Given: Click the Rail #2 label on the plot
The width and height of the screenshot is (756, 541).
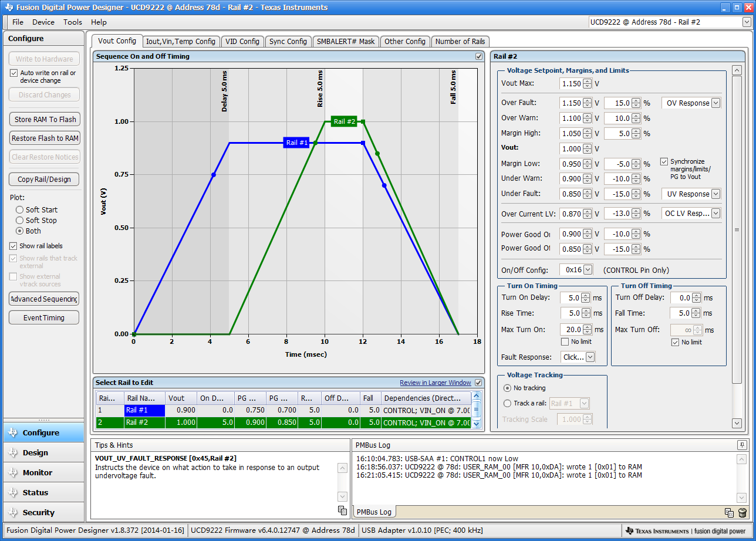Looking at the screenshot, I should pyautogui.click(x=344, y=121).
